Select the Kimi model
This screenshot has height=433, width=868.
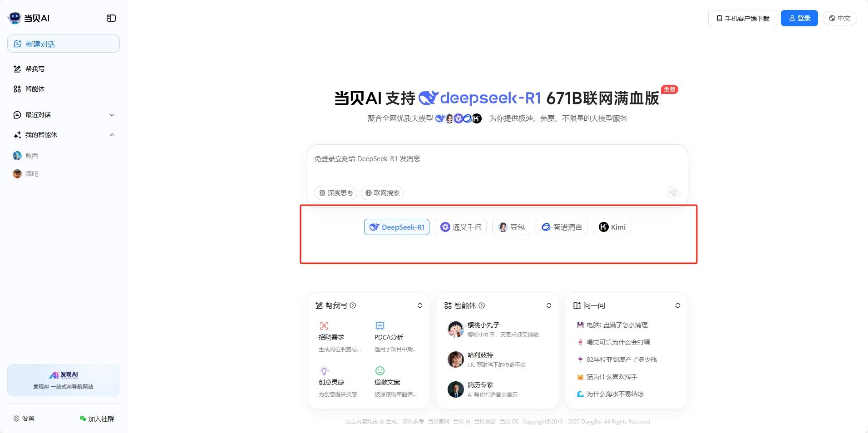coord(612,227)
